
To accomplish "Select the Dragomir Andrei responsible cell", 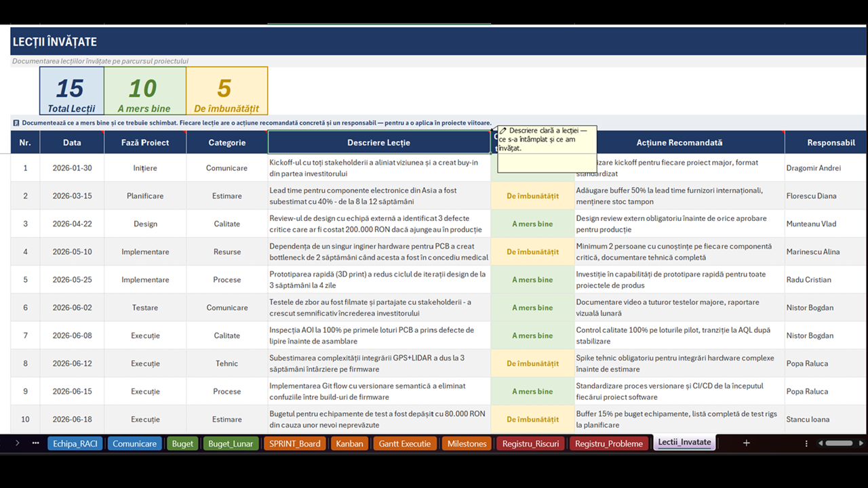I will coord(826,168).
